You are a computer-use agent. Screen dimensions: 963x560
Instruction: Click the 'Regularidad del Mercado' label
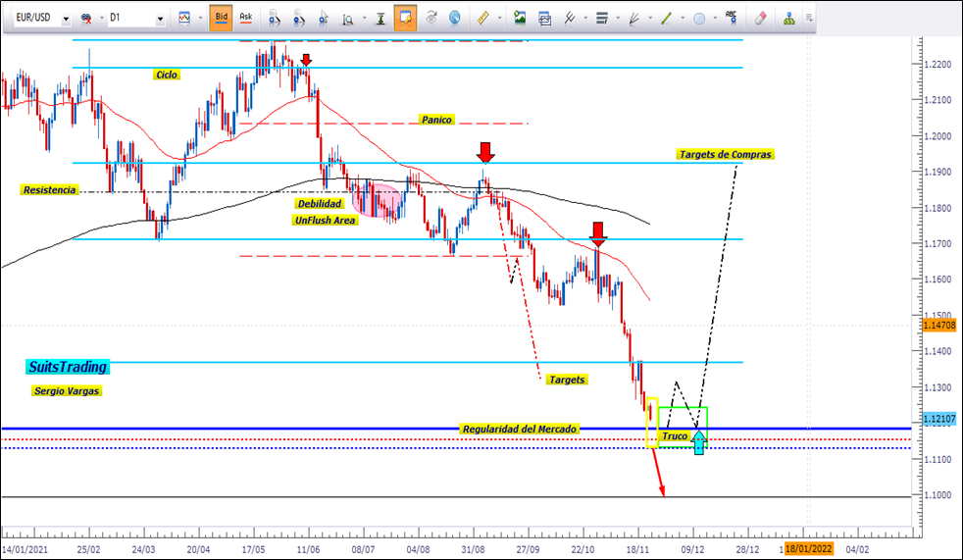point(519,430)
